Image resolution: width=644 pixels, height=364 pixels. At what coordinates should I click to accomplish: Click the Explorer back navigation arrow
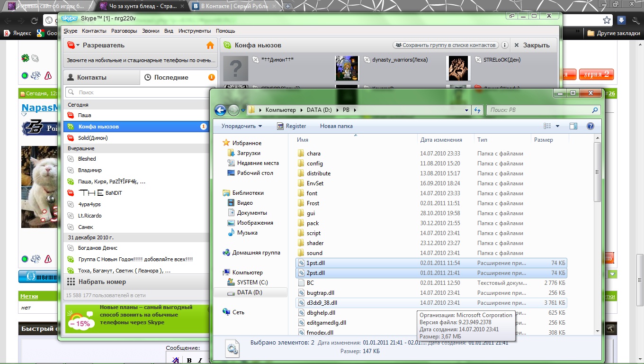pos(220,110)
